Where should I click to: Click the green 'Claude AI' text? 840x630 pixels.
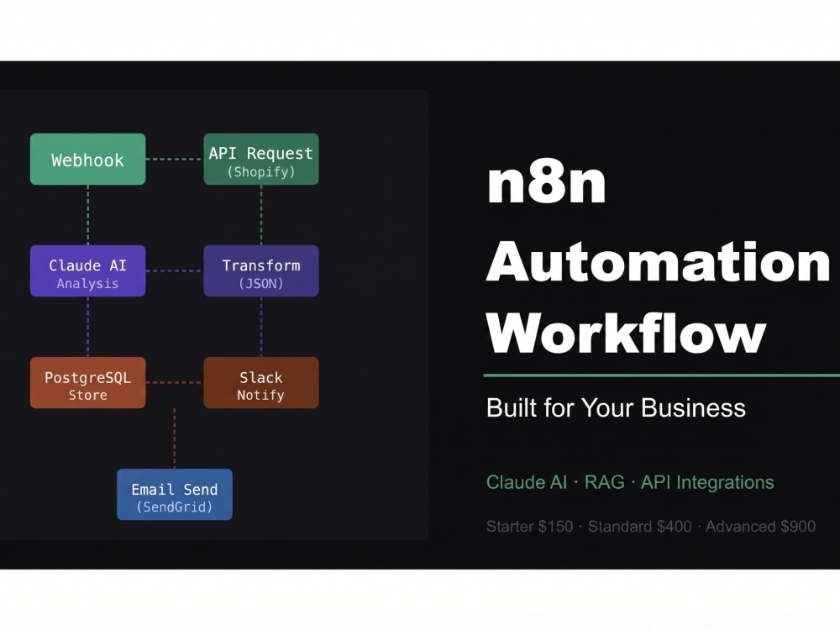tap(527, 482)
